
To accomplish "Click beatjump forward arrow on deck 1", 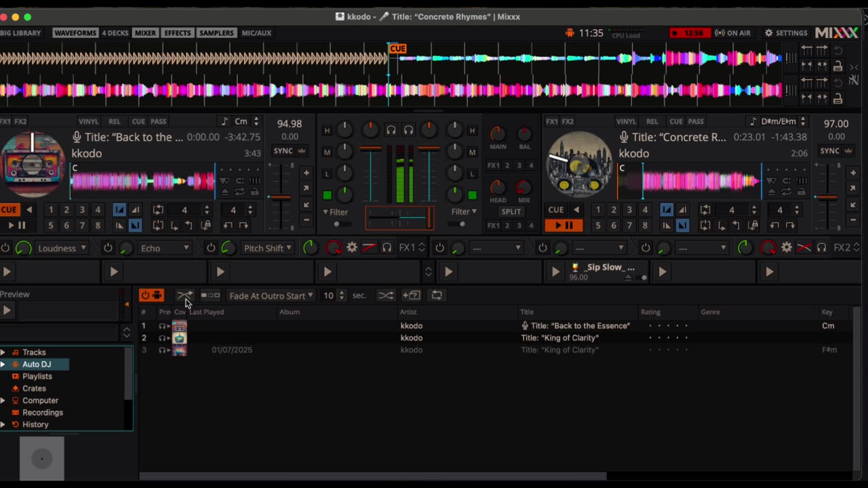I will coord(245,226).
